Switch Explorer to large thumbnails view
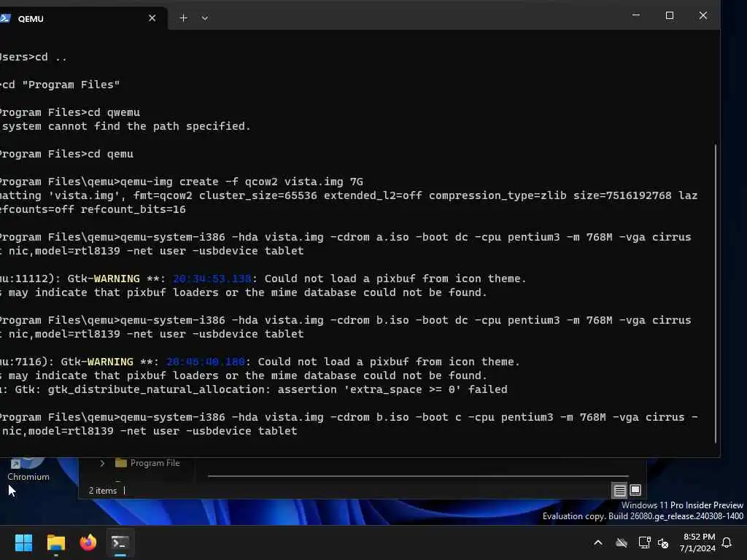 coord(635,490)
